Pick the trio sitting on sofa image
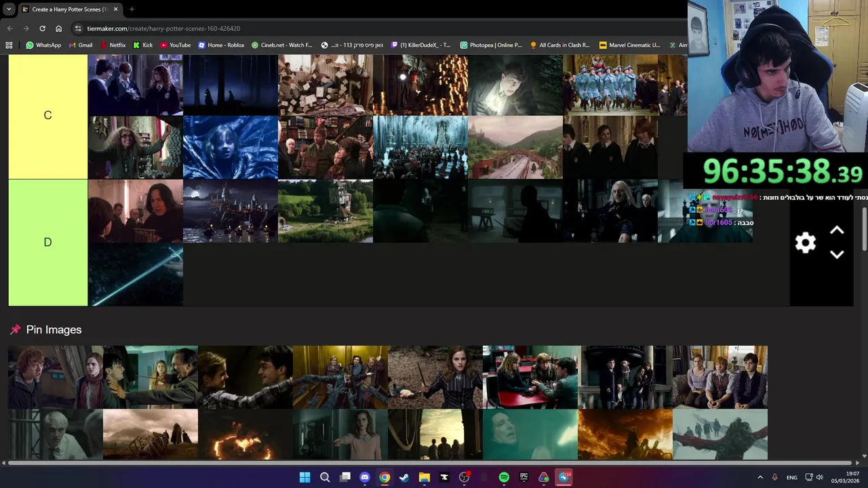The width and height of the screenshot is (868, 488). [x=720, y=377]
